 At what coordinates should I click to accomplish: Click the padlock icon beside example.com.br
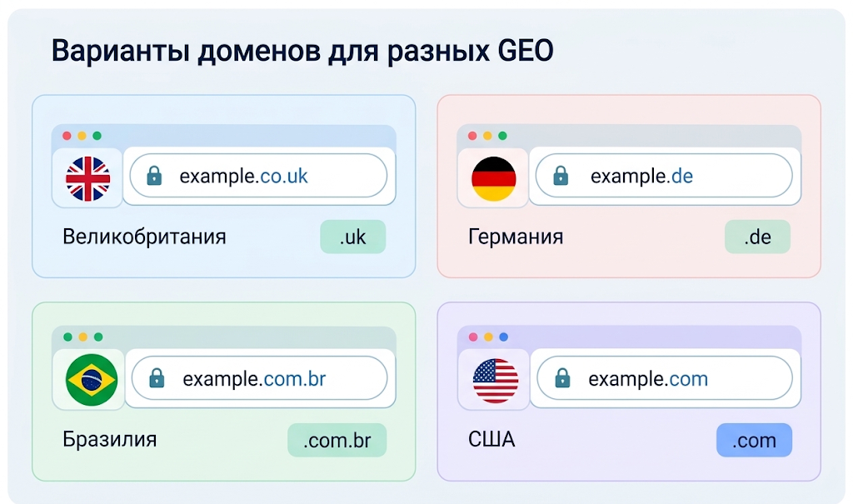[x=157, y=377]
